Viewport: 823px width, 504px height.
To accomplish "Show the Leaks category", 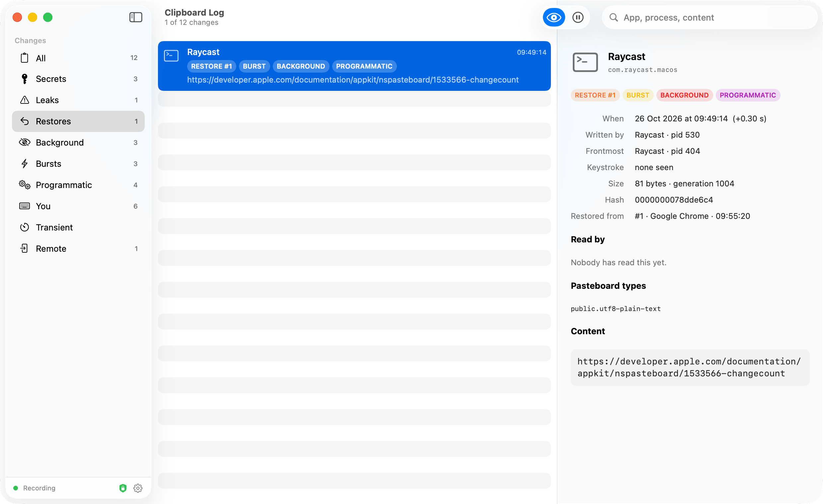I will [x=78, y=100].
